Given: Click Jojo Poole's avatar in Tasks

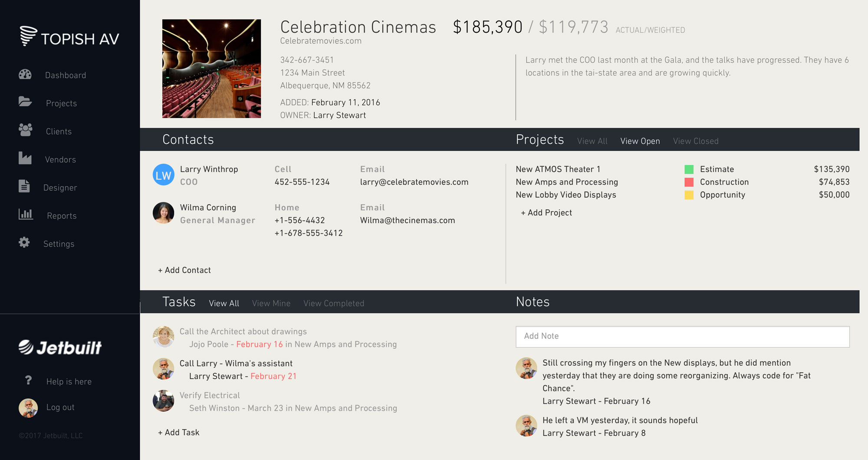Looking at the screenshot, I should 164,337.
